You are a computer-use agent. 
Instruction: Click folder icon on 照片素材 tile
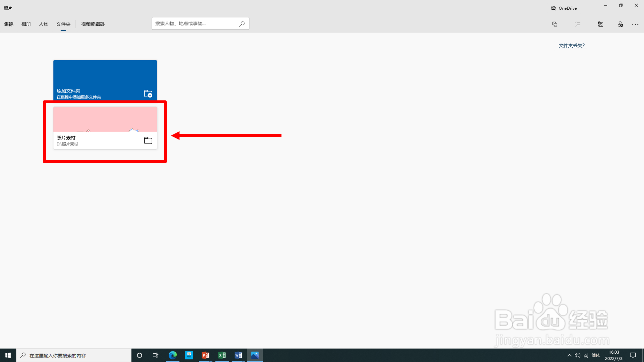(148, 141)
